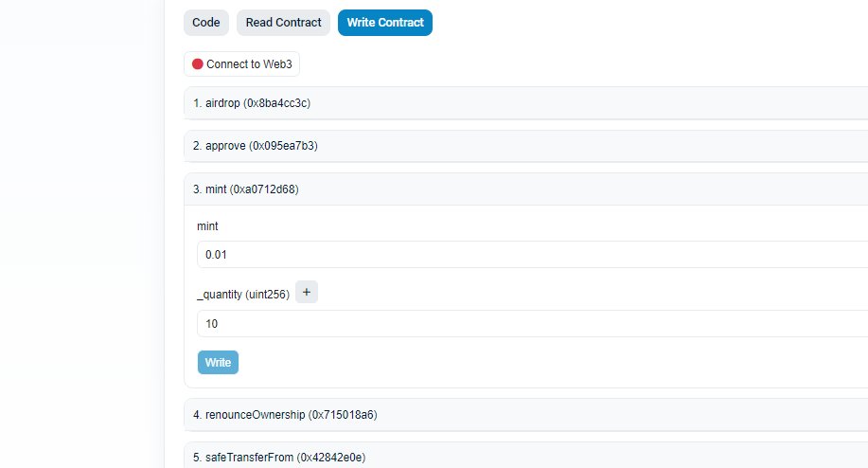This screenshot has width=868, height=468.
Task: Click the '_quantity (uint256)' label
Action: tap(243, 295)
